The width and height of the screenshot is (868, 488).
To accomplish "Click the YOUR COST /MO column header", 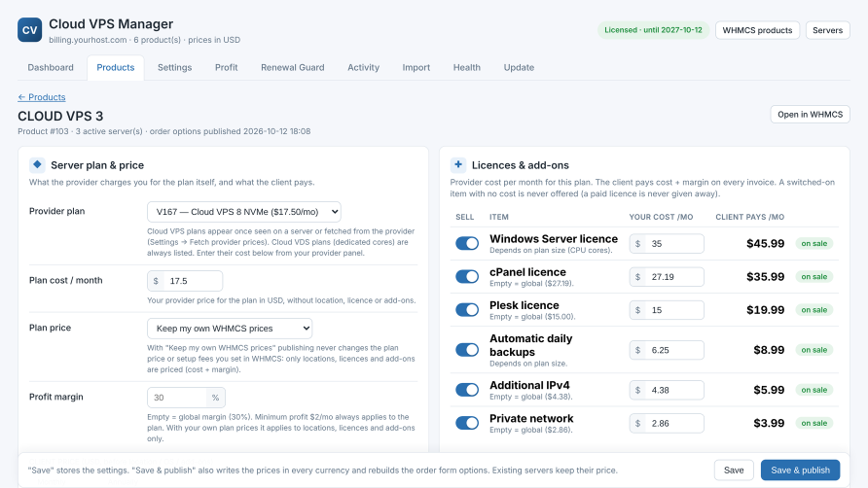I will point(661,217).
